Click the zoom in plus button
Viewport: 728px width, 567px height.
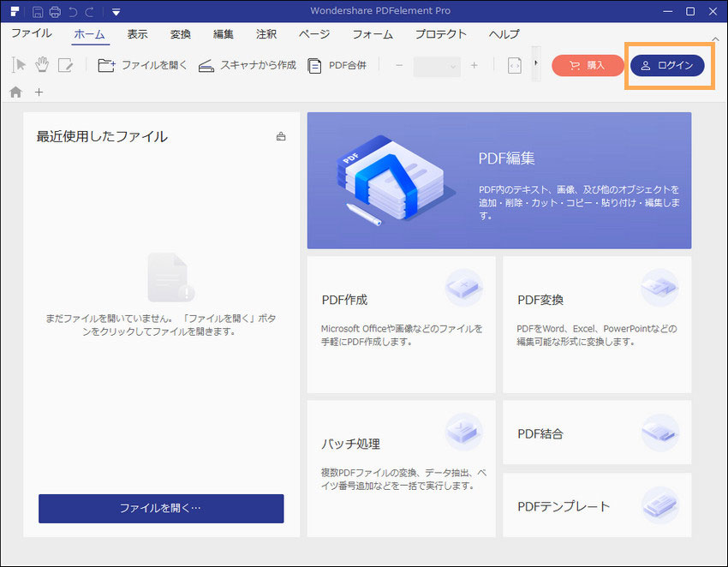point(474,65)
